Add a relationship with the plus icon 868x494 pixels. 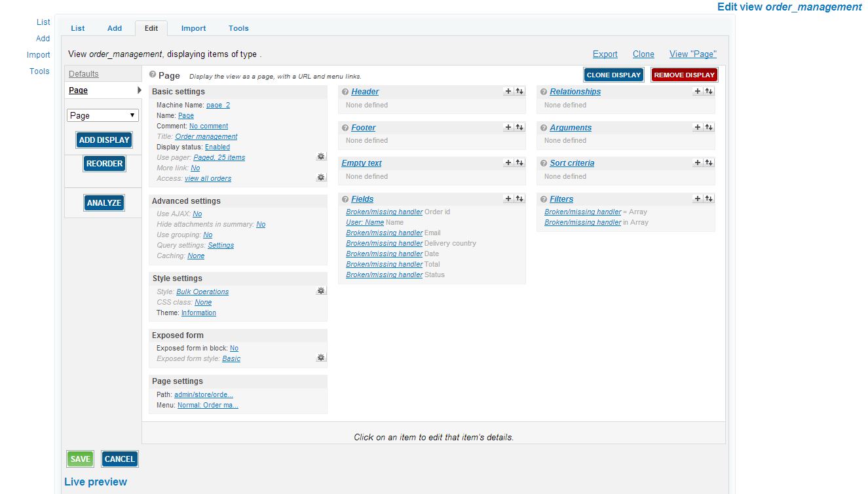point(698,92)
